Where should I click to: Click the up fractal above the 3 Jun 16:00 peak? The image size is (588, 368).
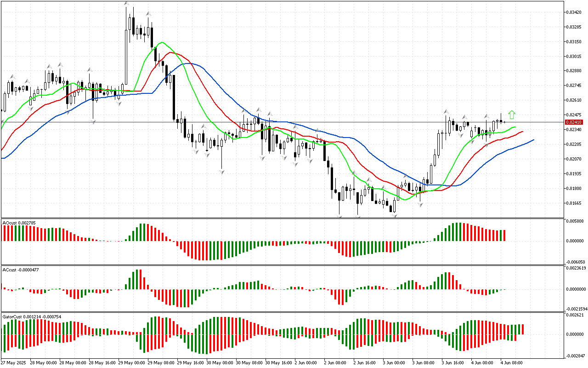(x=446, y=112)
